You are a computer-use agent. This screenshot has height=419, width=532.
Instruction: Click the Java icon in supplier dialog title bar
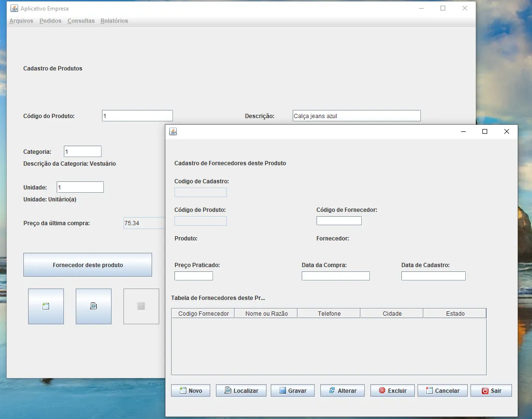(x=173, y=131)
